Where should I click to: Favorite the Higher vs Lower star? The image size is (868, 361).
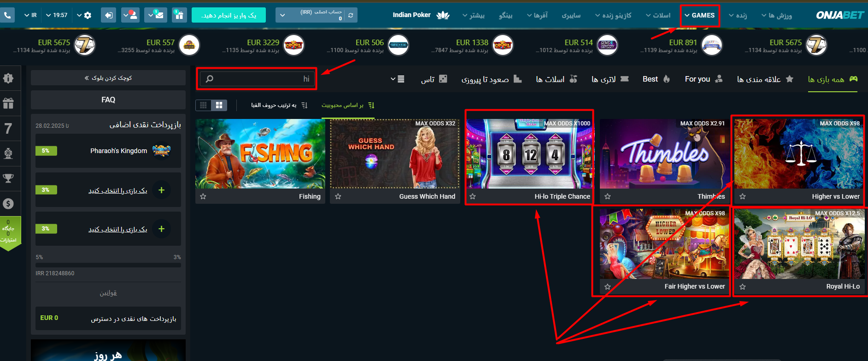pos(743,196)
